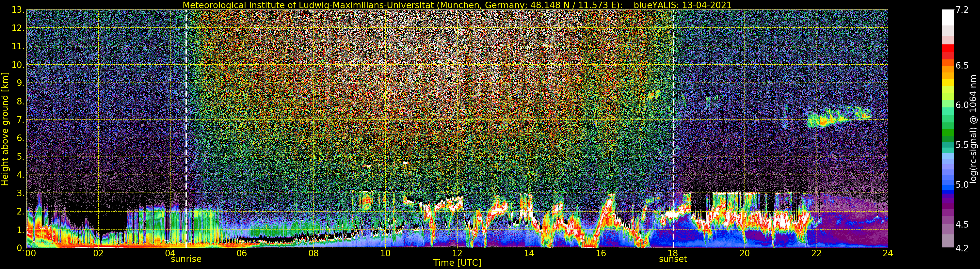Click the 0. tick on the height axis

21,248
